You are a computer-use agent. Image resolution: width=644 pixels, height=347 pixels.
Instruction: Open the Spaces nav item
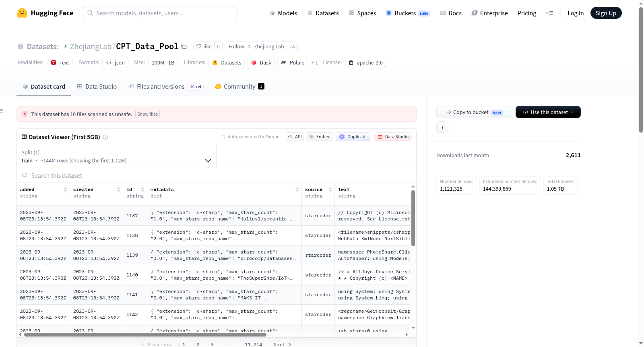pos(362,13)
